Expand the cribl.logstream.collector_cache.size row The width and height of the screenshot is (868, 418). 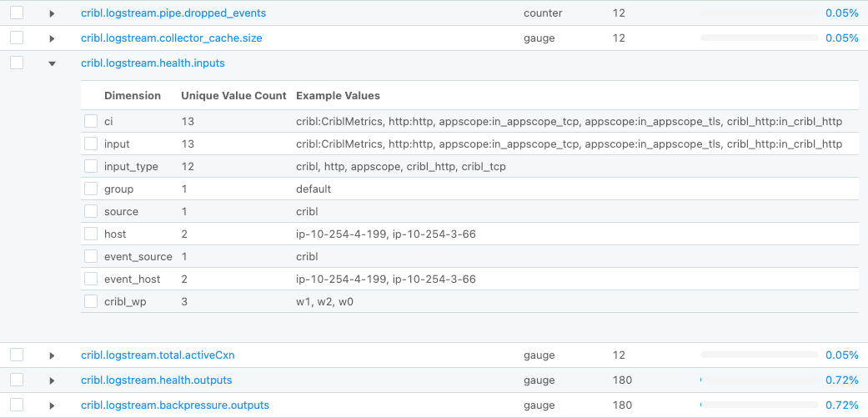[x=52, y=38]
